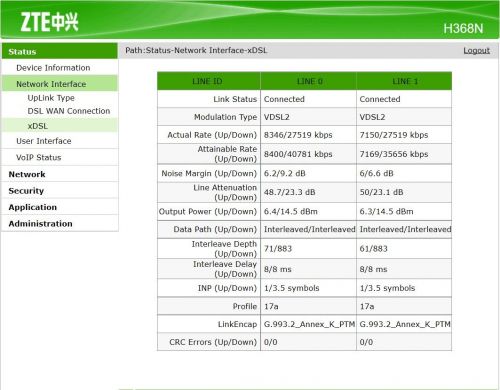
Task: Expand the Administration menu section
Action: click(x=40, y=223)
